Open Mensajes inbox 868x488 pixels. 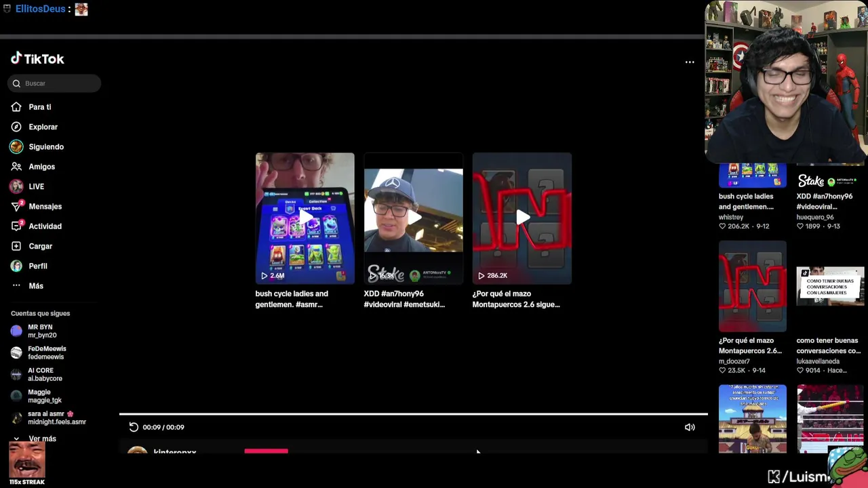tap(45, 206)
